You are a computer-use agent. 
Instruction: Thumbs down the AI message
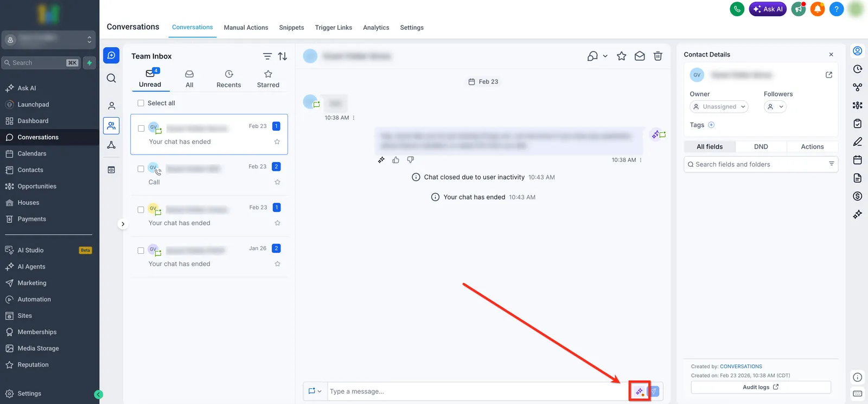(411, 160)
